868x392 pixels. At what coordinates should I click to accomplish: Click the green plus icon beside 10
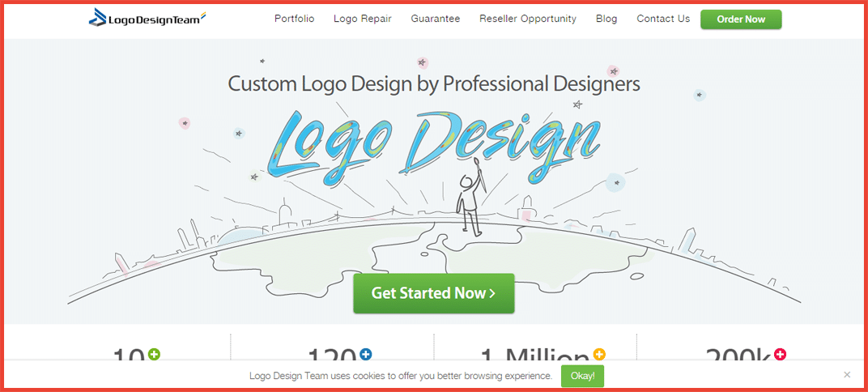155,355
